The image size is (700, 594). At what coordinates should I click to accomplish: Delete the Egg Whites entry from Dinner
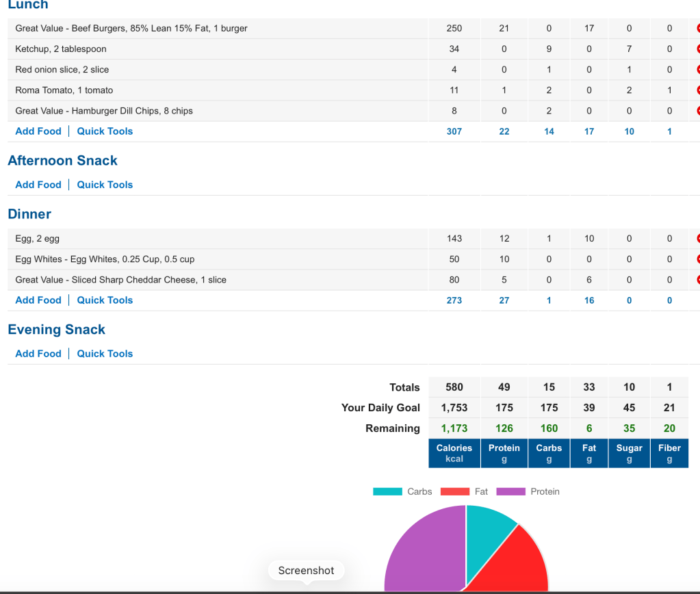[x=697, y=259]
